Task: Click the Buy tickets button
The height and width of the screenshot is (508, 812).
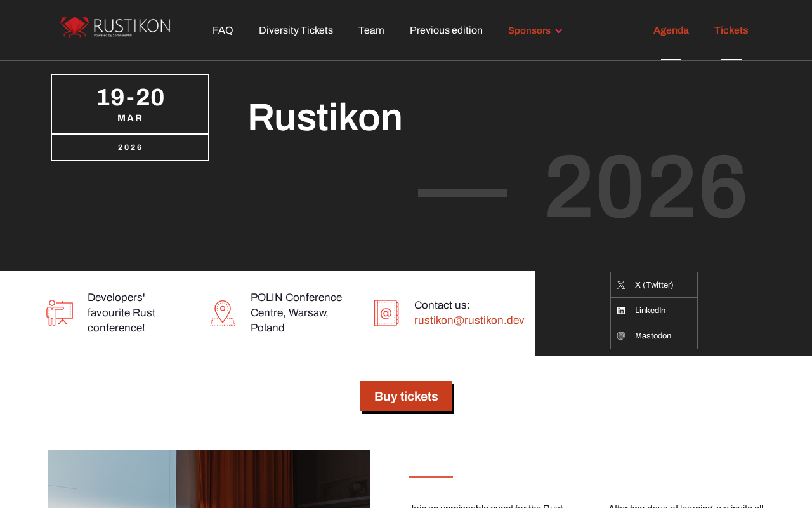Action: pos(406,396)
